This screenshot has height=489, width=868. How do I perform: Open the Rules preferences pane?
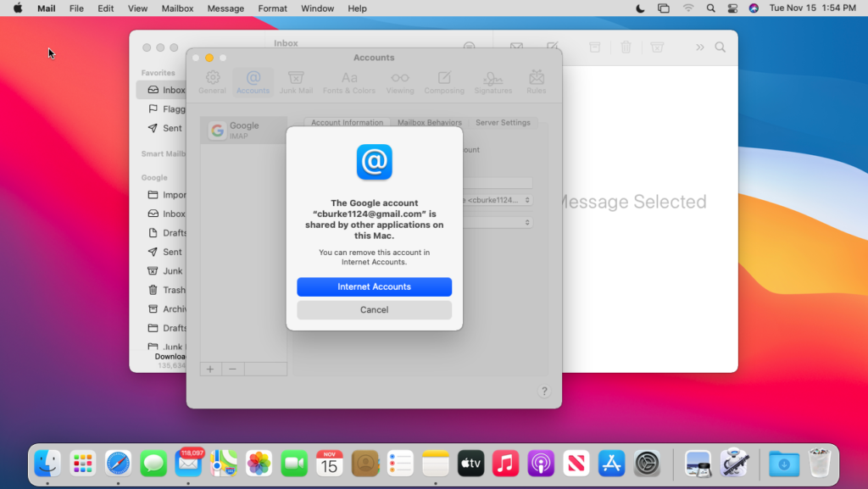[537, 82]
